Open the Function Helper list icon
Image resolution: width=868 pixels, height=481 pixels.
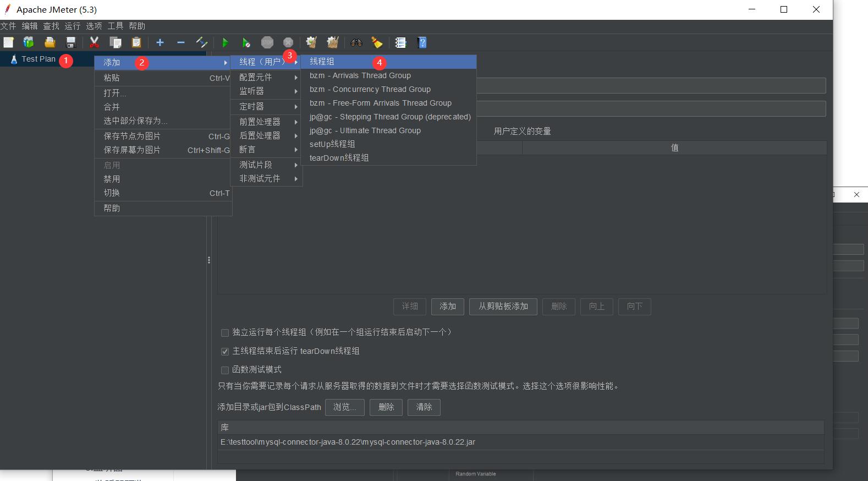tap(400, 42)
